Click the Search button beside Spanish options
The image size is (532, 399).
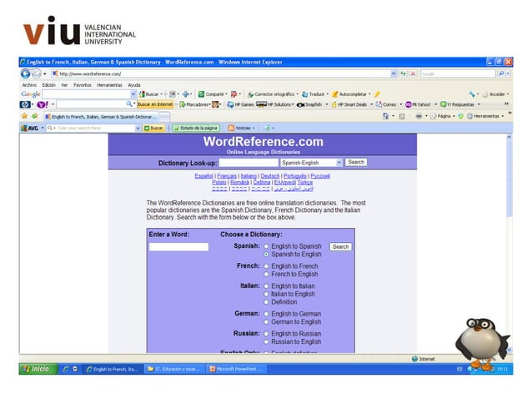click(x=340, y=247)
